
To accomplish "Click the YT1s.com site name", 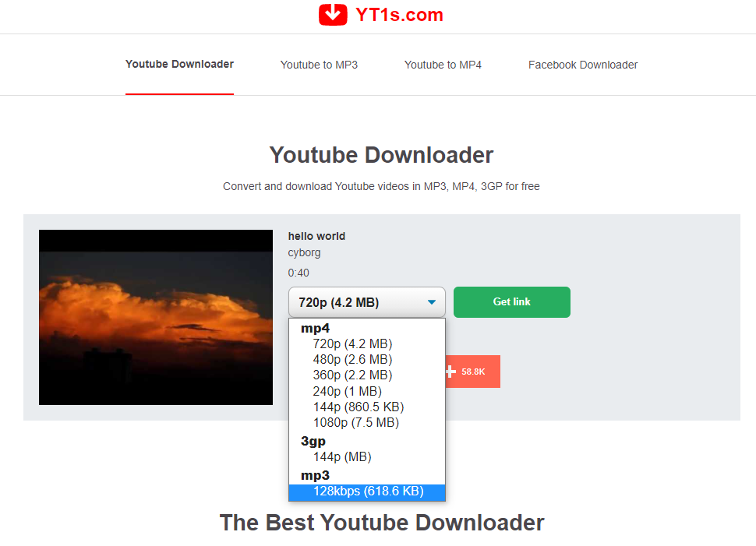I will tap(399, 15).
